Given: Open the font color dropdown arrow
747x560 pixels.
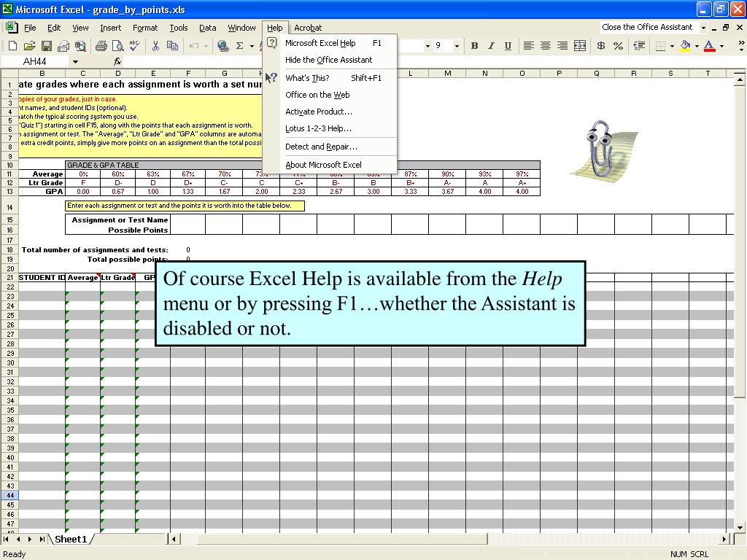Looking at the screenshot, I should click(x=721, y=46).
